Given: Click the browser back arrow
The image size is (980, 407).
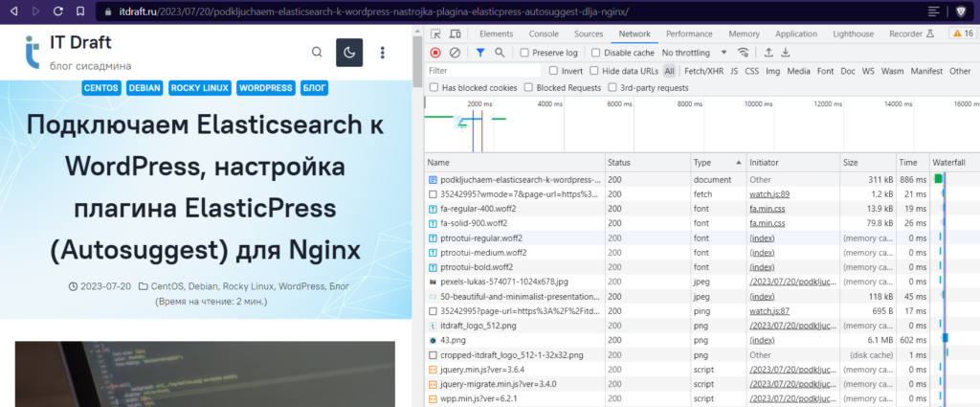Looking at the screenshot, I should (x=14, y=11).
